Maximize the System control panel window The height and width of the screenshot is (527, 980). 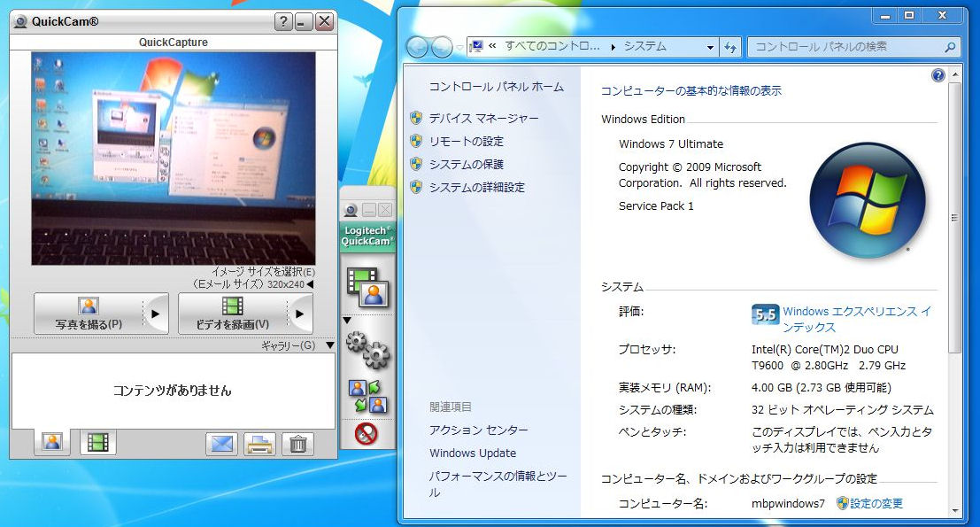909,16
